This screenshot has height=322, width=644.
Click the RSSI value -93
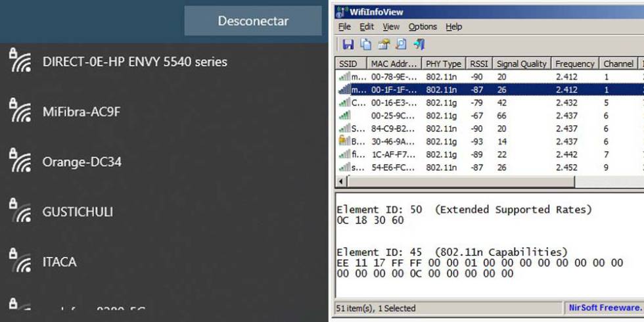coord(477,141)
